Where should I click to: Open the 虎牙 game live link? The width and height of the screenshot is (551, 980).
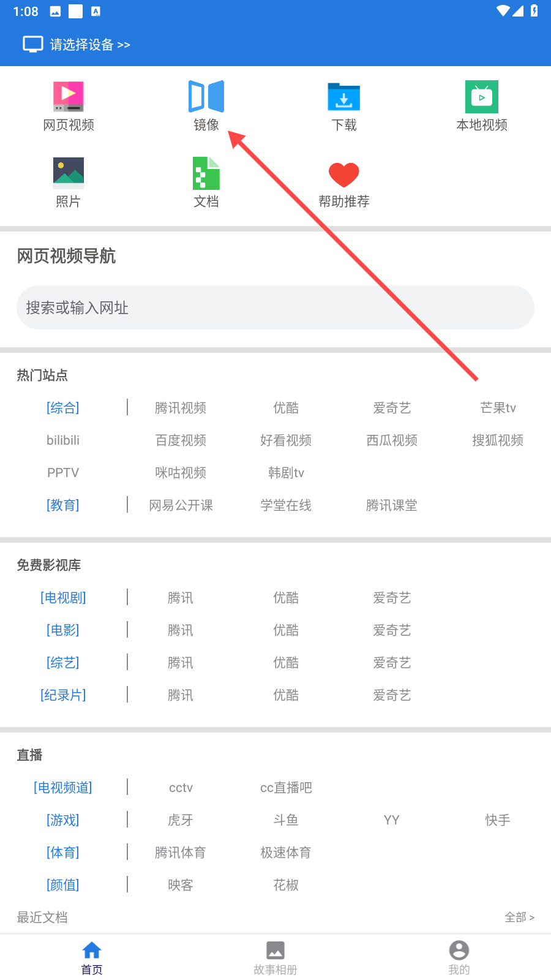pos(181,820)
